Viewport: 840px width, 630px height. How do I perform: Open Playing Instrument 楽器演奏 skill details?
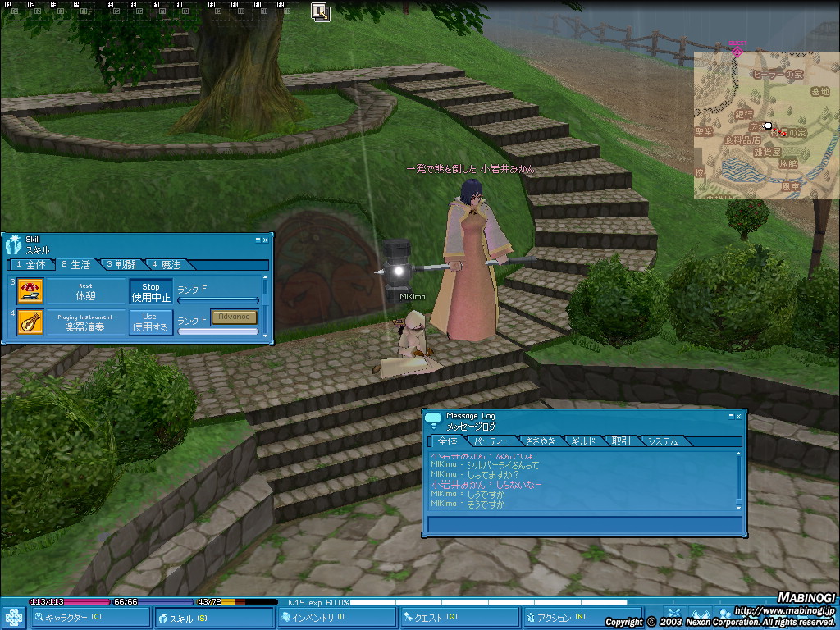point(85,322)
